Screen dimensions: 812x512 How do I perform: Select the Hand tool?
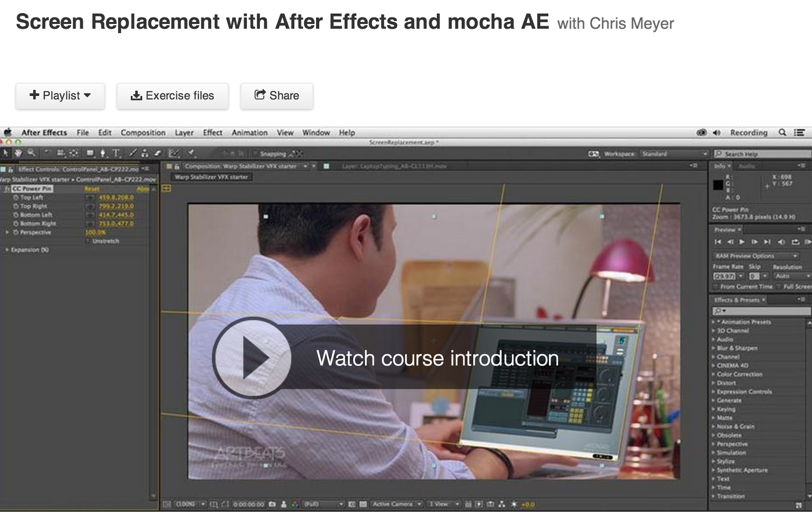pos(18,153)
